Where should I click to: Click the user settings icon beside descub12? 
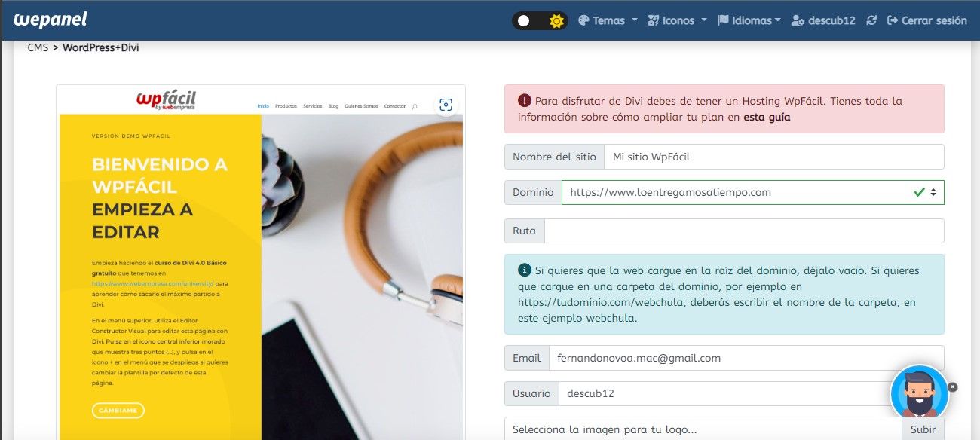click(x=798, y=20)
